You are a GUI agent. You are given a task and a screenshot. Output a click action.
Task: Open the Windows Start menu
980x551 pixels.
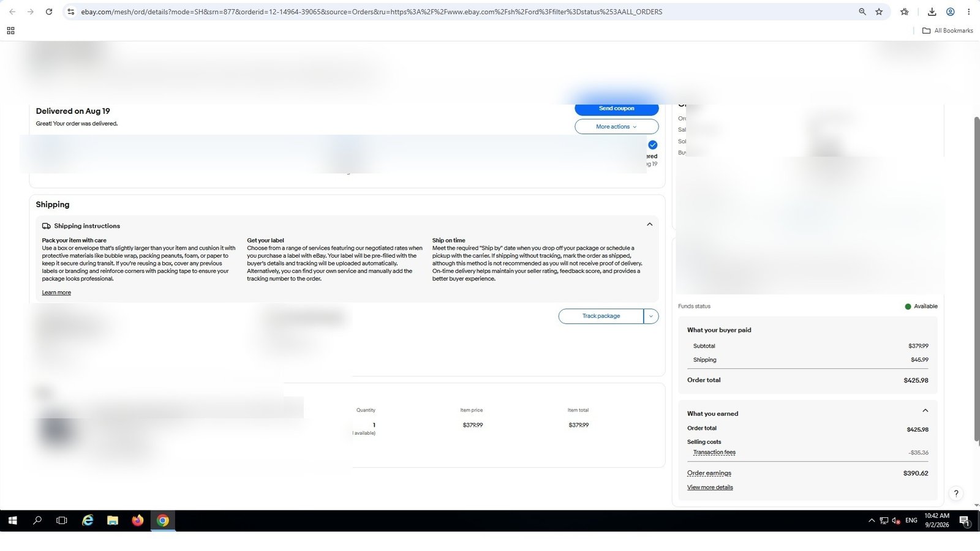click(x=12, y=520)
